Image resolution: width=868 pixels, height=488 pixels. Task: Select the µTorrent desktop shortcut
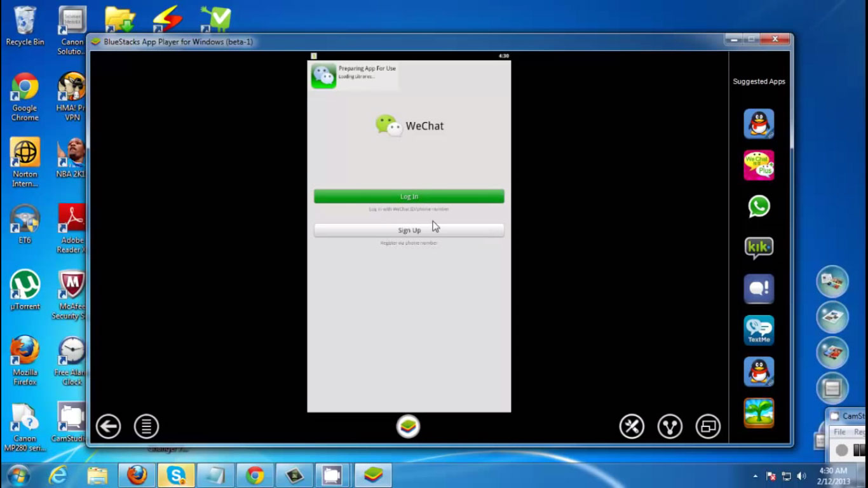(25, 290)
